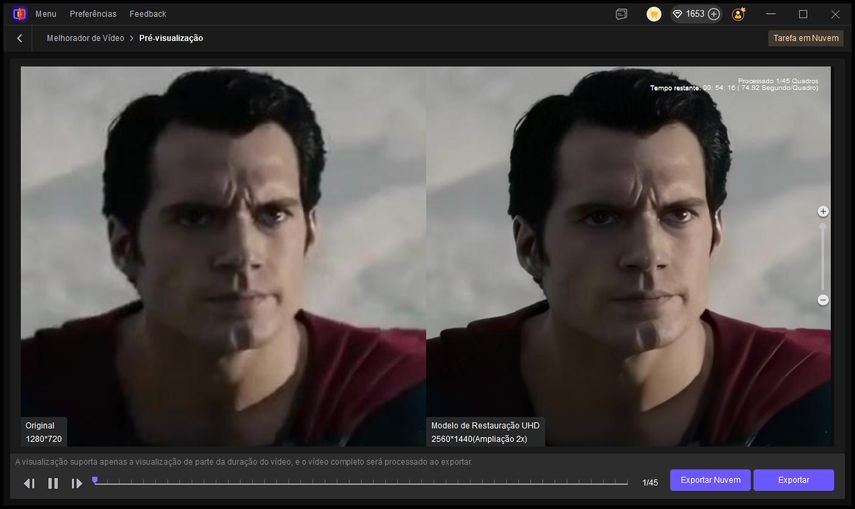Click the Exportar Nuvem button

pyautogui.click(x=710, y=480)
